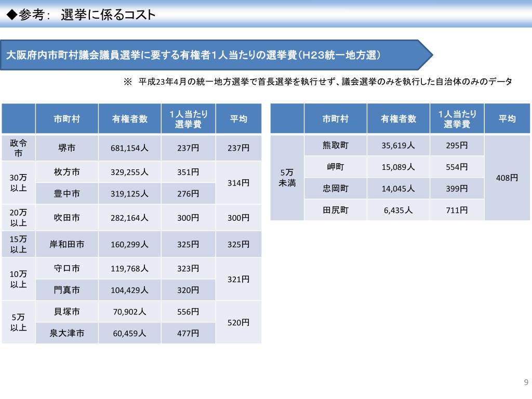Select the value 119,768人

coord(129,269)
